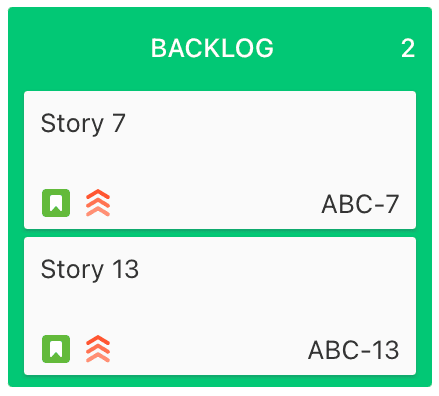The width and height of the screenshot is (439, 396).
Task: Click header space between BACKLOG and count
Action: [337, 48]
